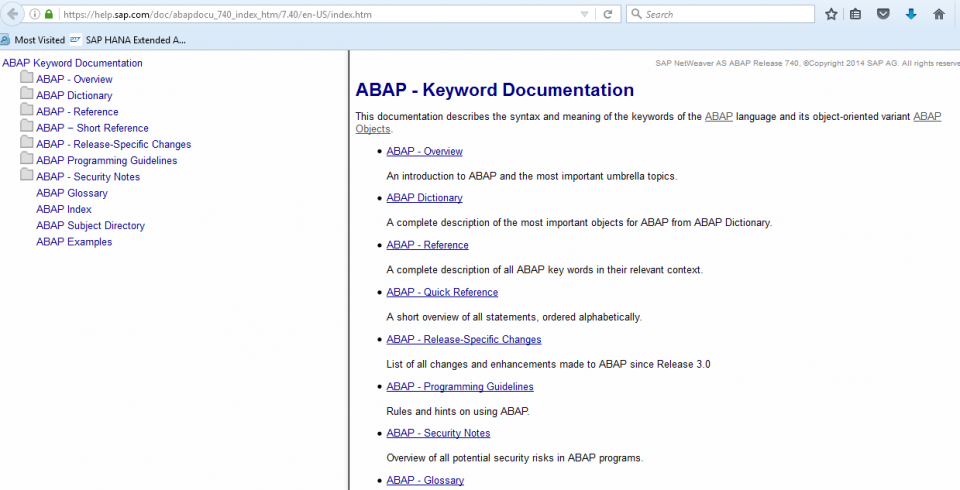
Task: Click the Pocket save icon
Action: tap(883, 14)
